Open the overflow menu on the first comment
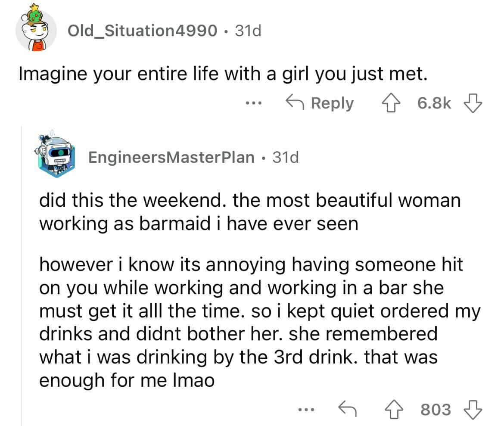 [254, 103]
